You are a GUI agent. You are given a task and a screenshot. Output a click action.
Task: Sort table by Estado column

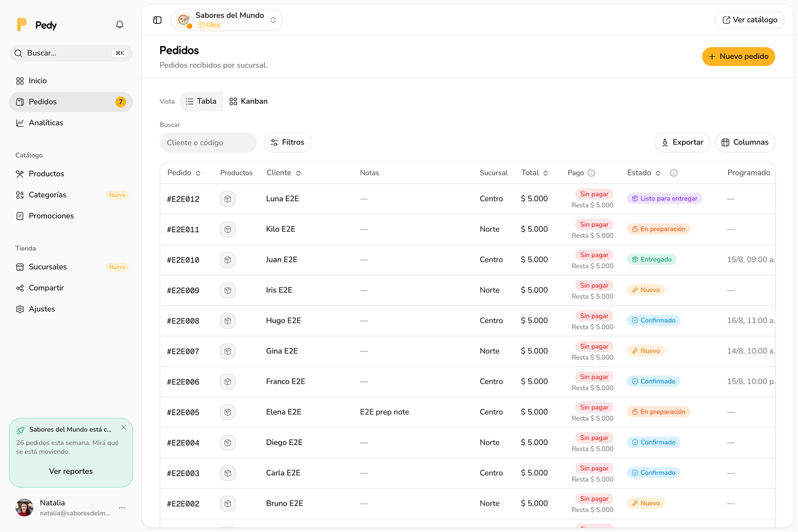point(644,173)
